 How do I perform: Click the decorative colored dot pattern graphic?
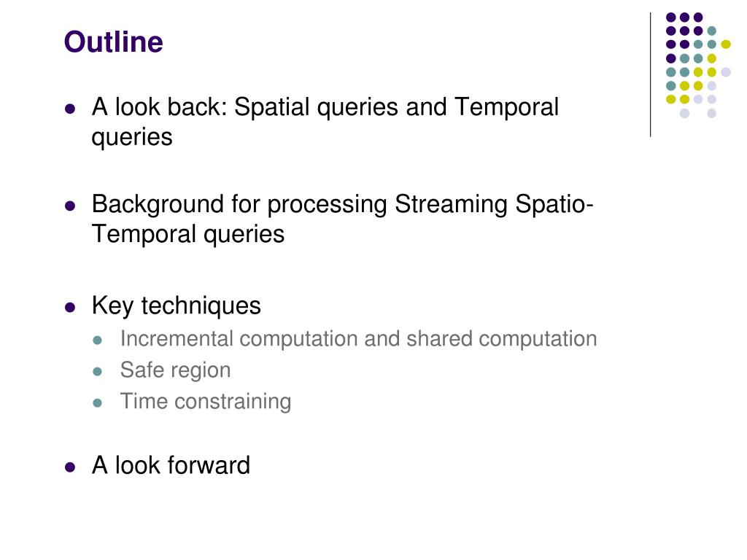698,65
